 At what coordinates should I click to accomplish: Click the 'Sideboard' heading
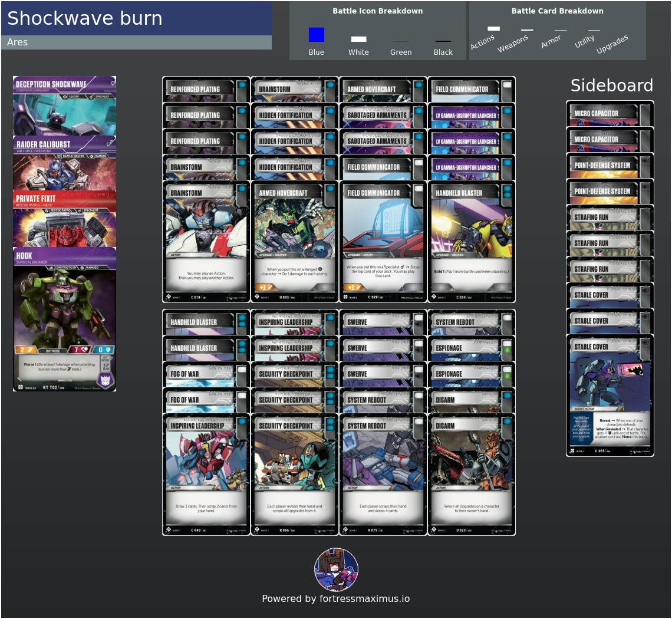coord(611,85)
